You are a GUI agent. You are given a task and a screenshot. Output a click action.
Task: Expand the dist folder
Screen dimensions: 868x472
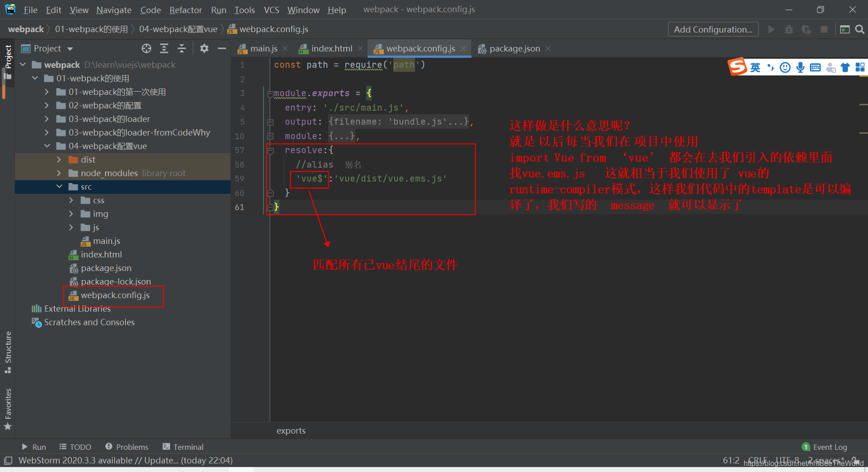click(x=59, y=159)
